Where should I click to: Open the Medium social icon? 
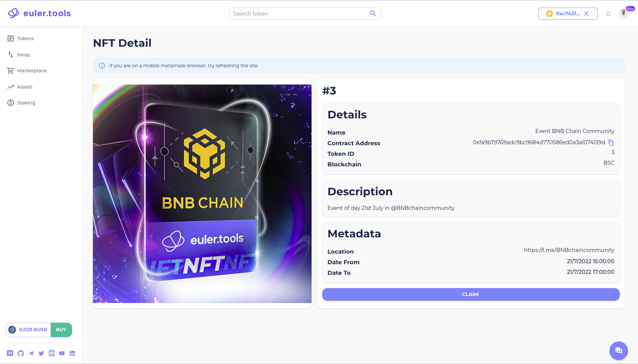point(10,353)
